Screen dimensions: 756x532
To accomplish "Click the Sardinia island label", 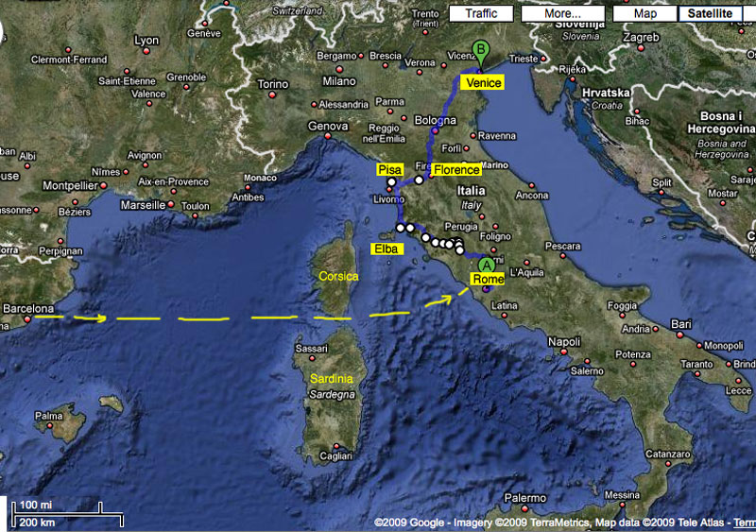I will (331, 378).
